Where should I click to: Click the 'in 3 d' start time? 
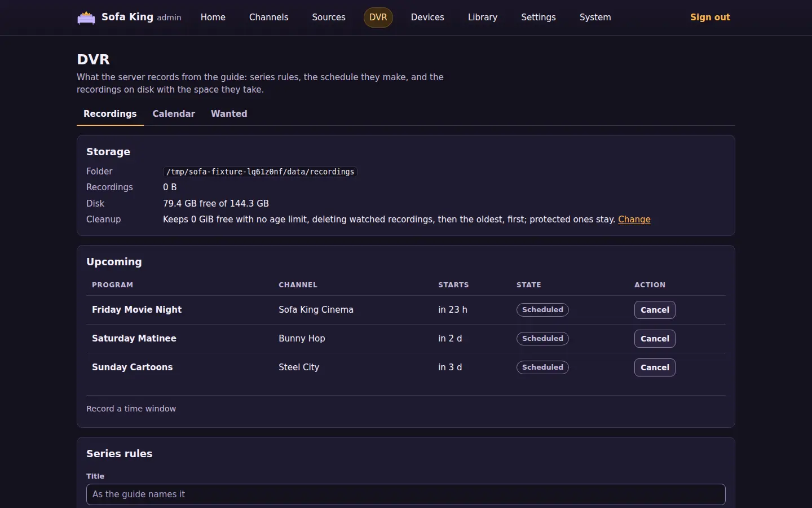coord(450,367)
